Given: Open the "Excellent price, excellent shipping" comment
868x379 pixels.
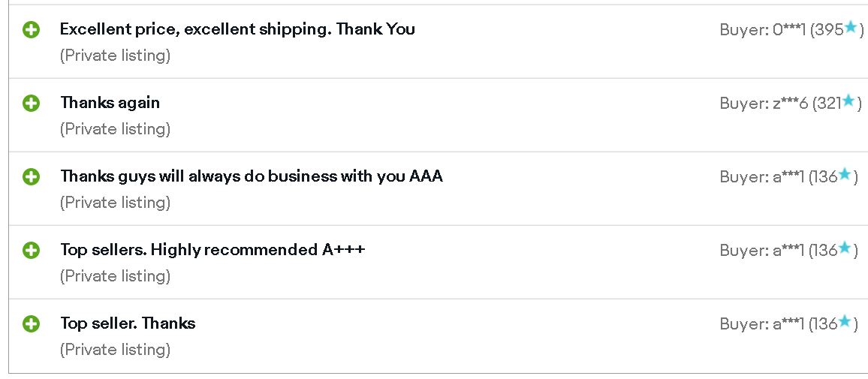Looking at the screenshot, I should pos(237,29).
